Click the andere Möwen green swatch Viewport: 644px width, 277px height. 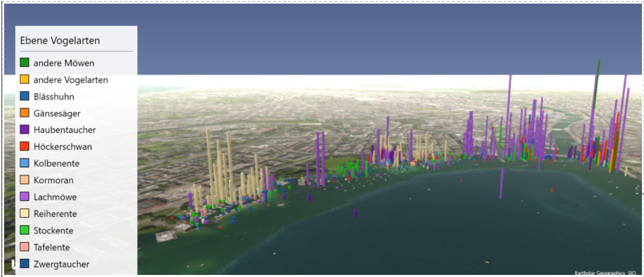coord(24,63)
